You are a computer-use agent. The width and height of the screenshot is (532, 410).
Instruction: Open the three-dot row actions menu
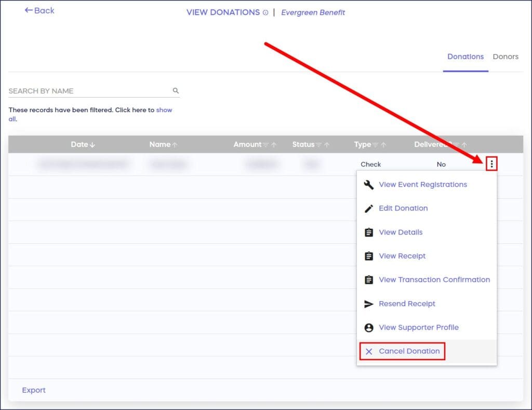(491, 165)
